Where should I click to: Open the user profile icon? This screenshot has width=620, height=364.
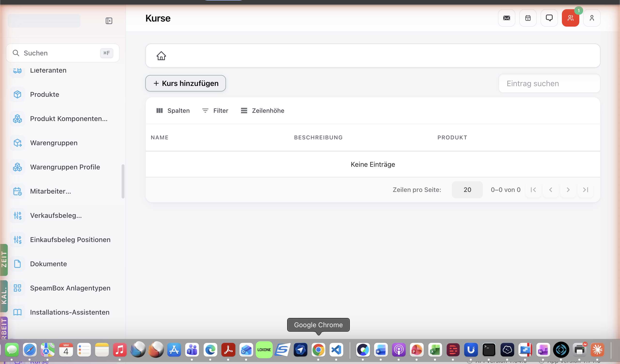[592, 18]
